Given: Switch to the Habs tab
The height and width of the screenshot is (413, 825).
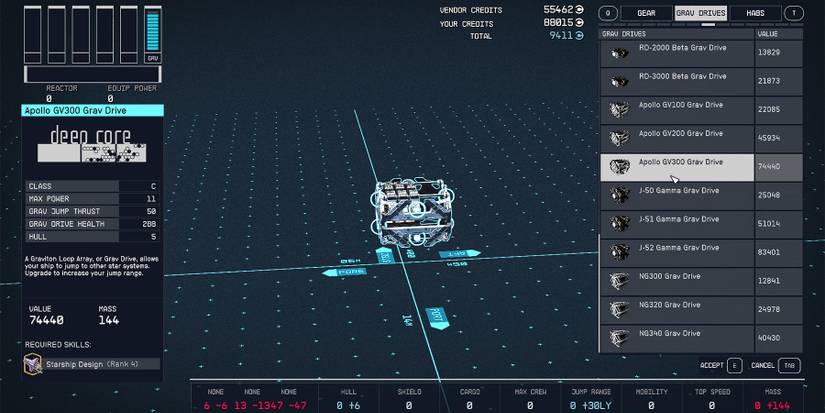Looking at the screenshot, I should (x=756, y=13).
